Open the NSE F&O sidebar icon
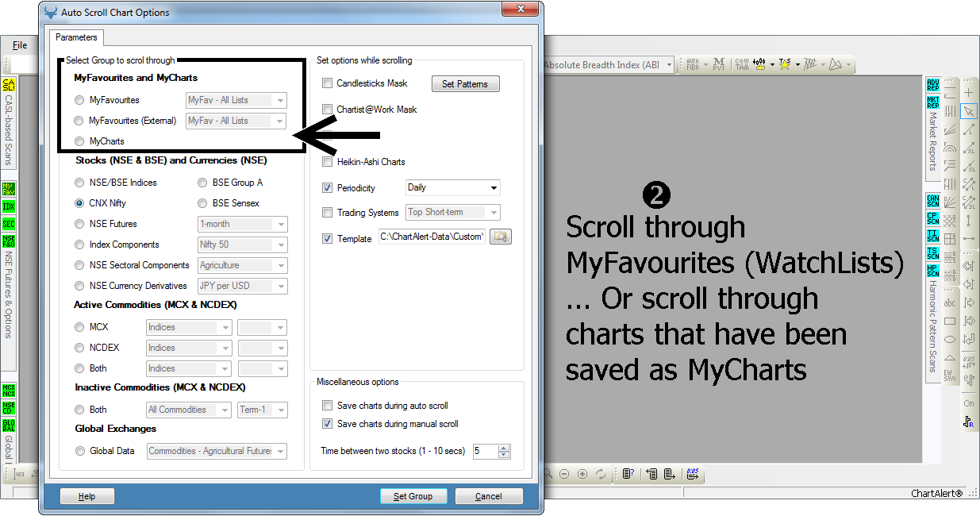Image resolution: width=980 pixels, height=516 pixels. [x=10, y=241]
